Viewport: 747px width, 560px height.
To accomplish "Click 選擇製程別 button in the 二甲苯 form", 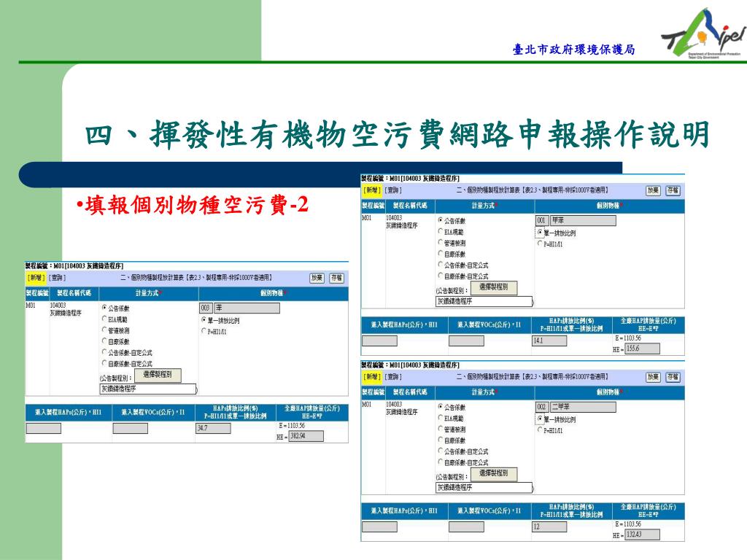I will [494, 473].
